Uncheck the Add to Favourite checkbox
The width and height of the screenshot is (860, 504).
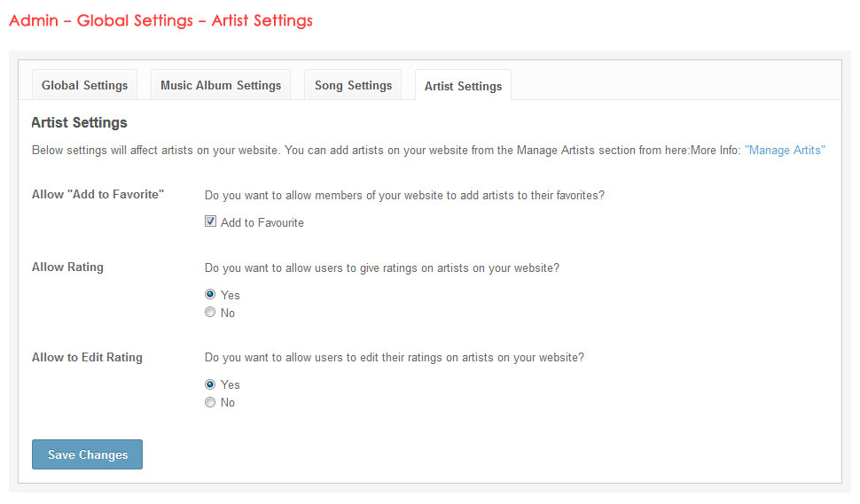(x=211, y=222)
